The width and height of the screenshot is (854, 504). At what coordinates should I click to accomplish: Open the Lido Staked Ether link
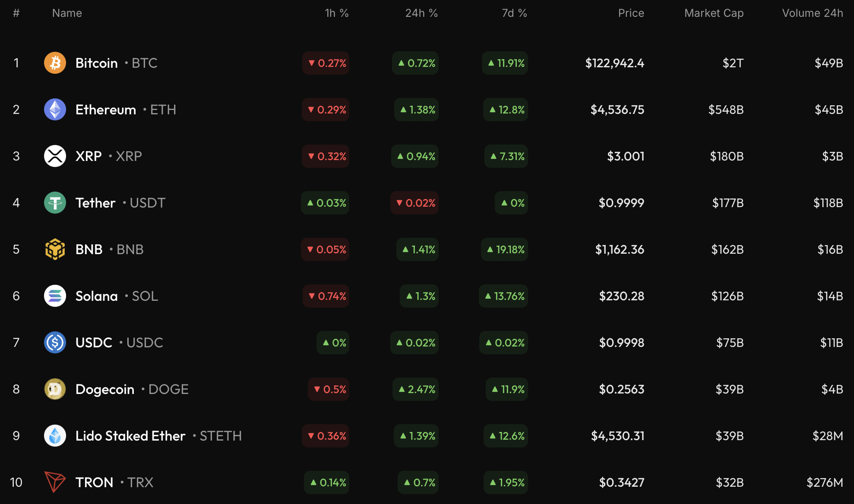(x=130, y=436)
